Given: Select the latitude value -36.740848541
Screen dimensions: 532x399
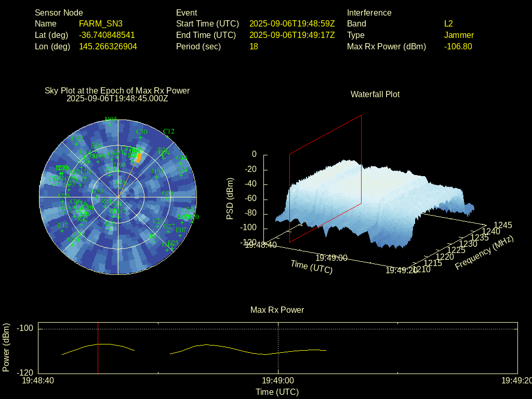Looking at the screenshot, I should point(107,35).
